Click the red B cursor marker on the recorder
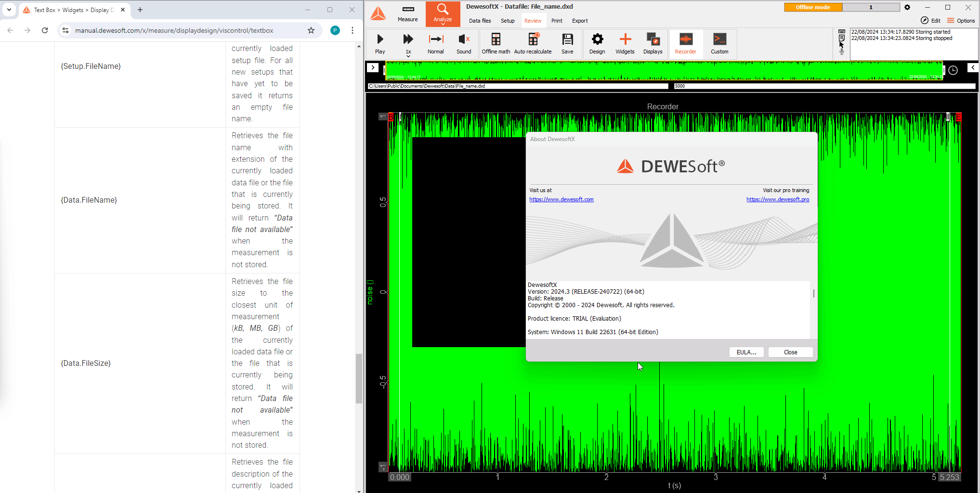This screenshot has width=980, height=493. click(x=391, y=117)
